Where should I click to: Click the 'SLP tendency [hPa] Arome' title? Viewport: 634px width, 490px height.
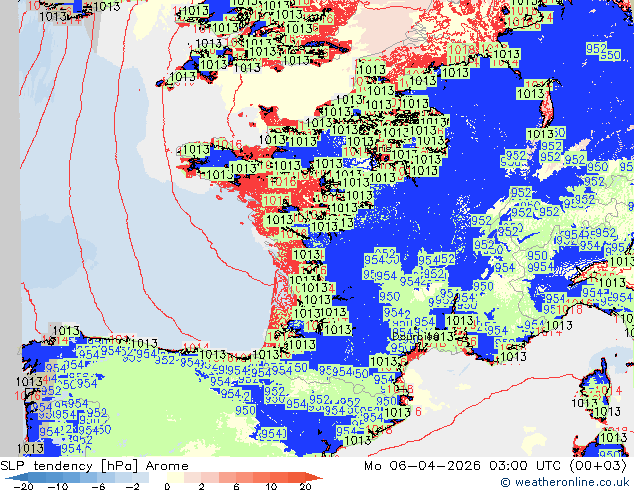point(94,466)
